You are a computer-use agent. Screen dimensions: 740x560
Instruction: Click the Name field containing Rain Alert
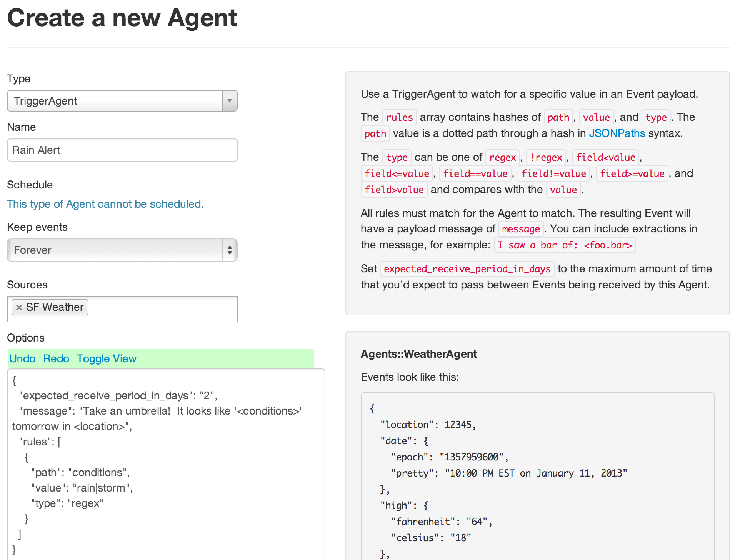point(122,150)
